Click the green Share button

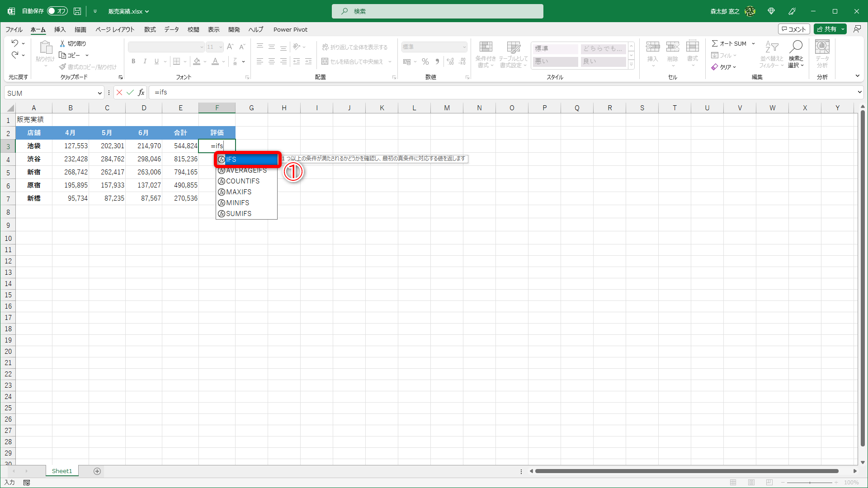(827, 29)
